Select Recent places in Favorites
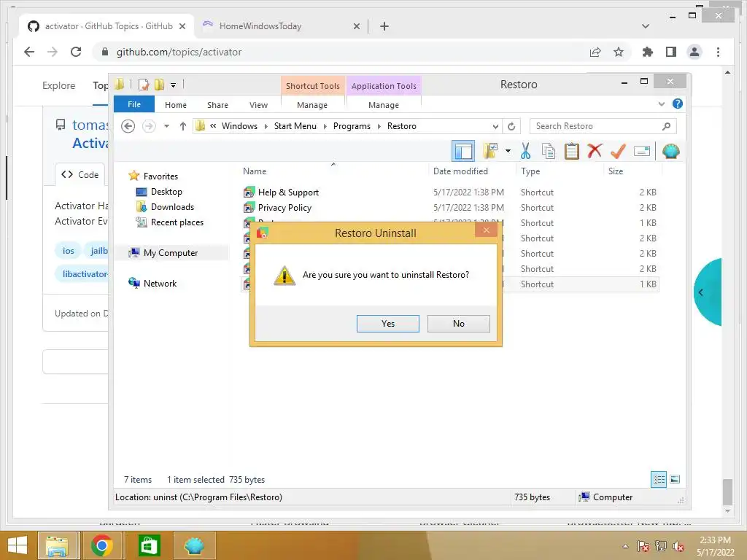Screen dimensions: 747x560 coord(177,222)
